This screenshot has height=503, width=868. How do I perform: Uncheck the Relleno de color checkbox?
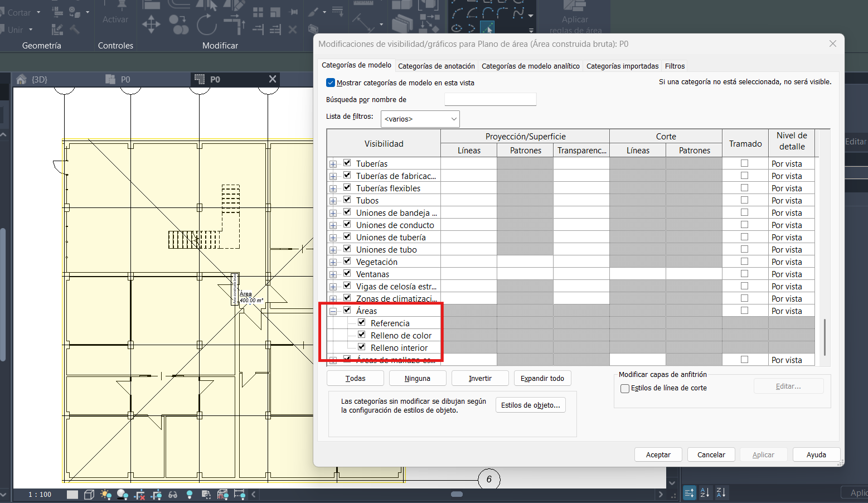point(361,335)
